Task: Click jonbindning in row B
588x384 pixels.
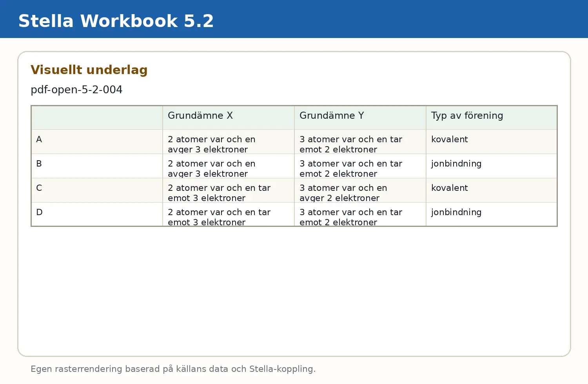Action: coord(456,164)
